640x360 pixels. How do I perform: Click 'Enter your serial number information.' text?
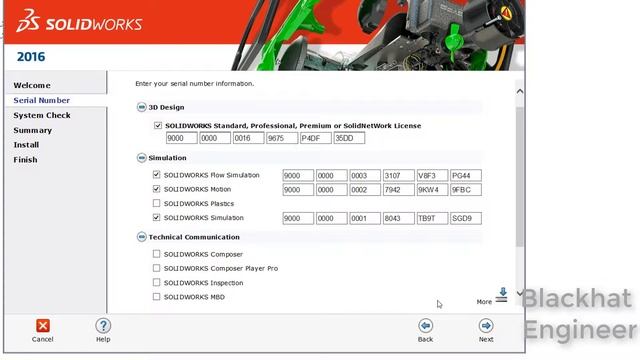[195, 84]
